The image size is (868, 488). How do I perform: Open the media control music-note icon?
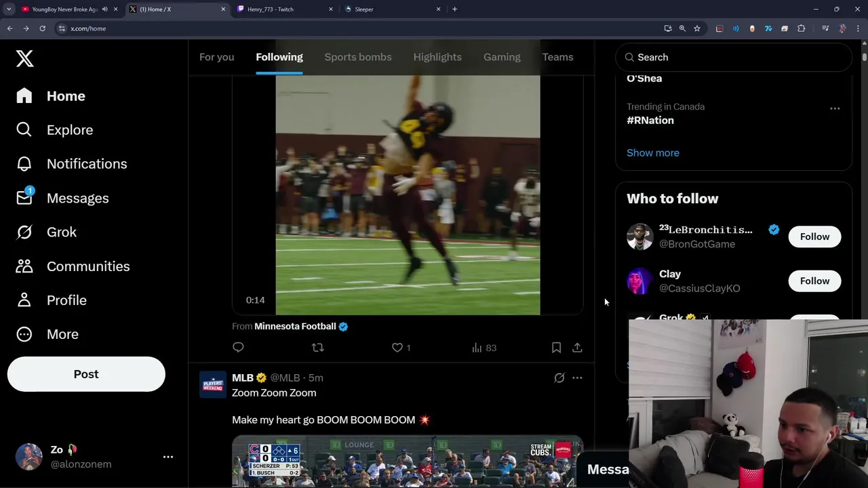(x=825, y=28)
